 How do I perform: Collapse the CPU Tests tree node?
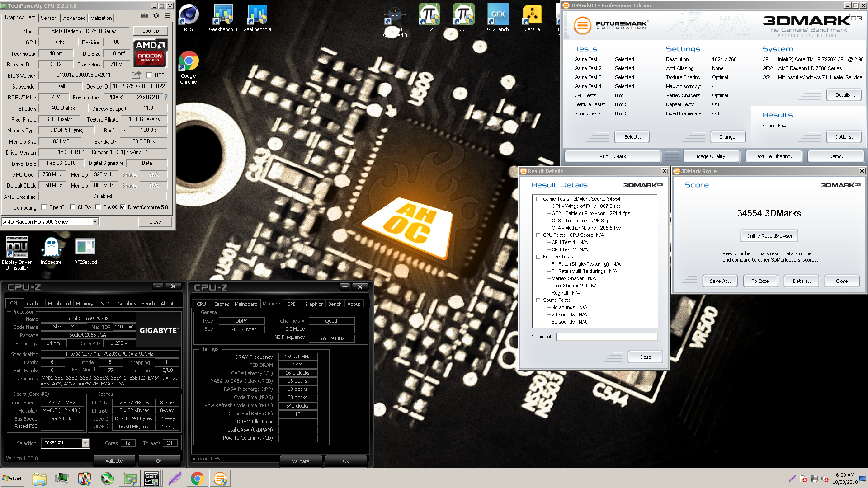[x=538, y=235]
